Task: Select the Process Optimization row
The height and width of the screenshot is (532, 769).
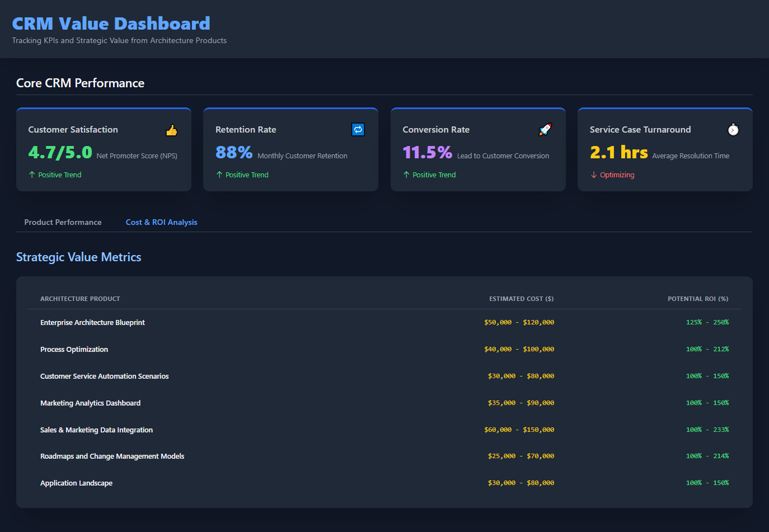Action: point(74,350)
